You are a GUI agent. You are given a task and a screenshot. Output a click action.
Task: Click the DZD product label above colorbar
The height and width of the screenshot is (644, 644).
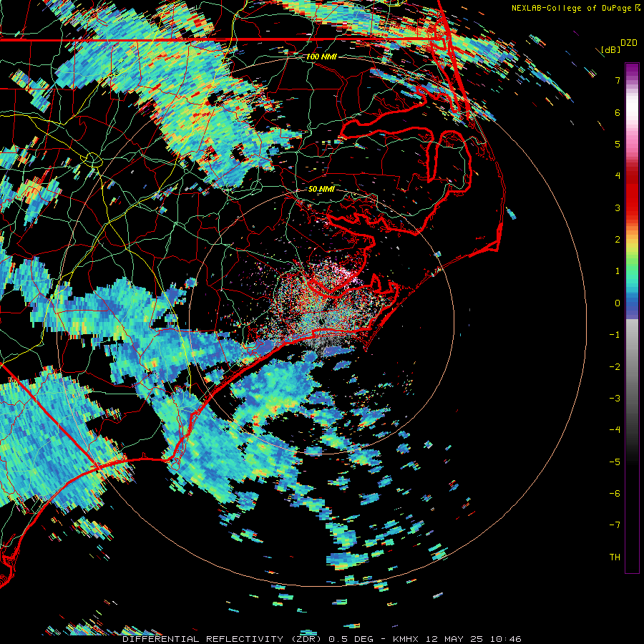tap(629, 43)
